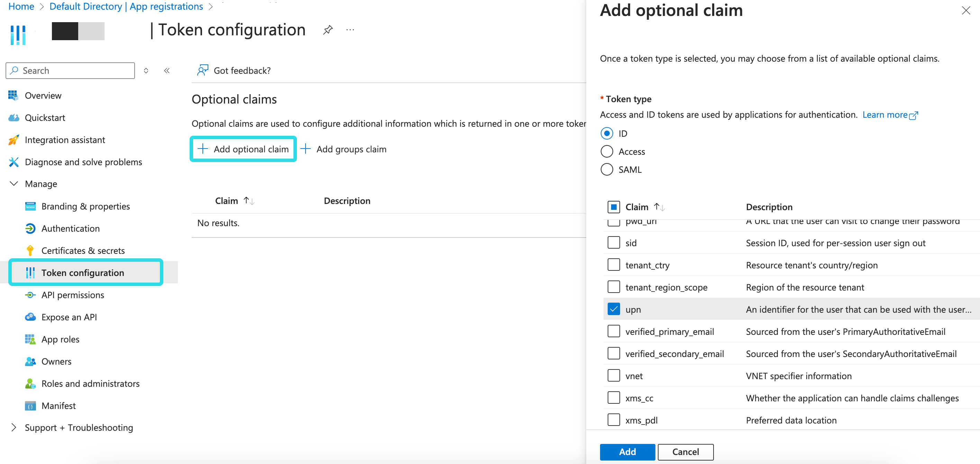Open the Expose an API section
Screen dimensions: 980x464
pos(69,317)
